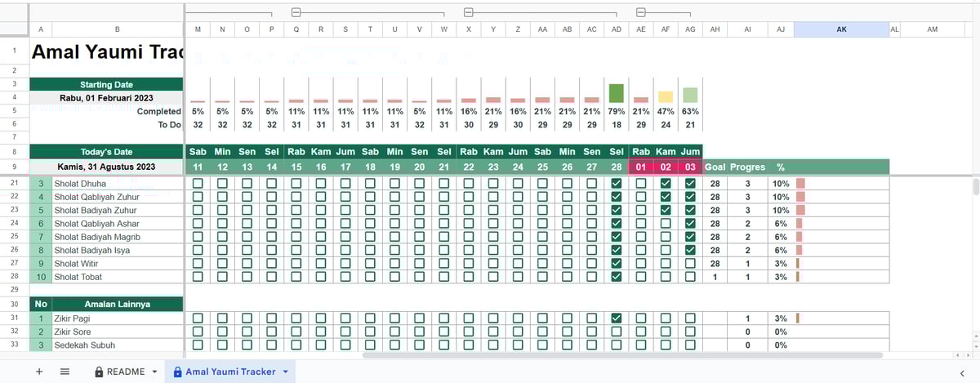The height and width of the screenshot is (383, 980).
Task: Select the Sholat Dhuha label cell
Action: (117, 184)
